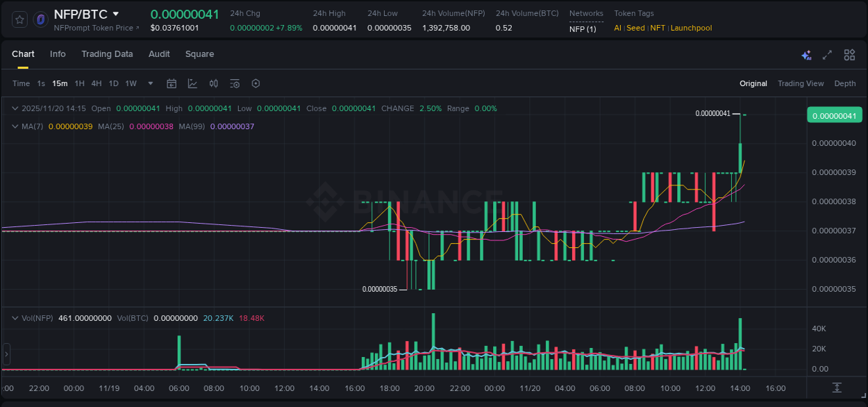Star NFP/BTC as a favorite
Viewport: 868px width, 407px height.
(x=19, y=19)
